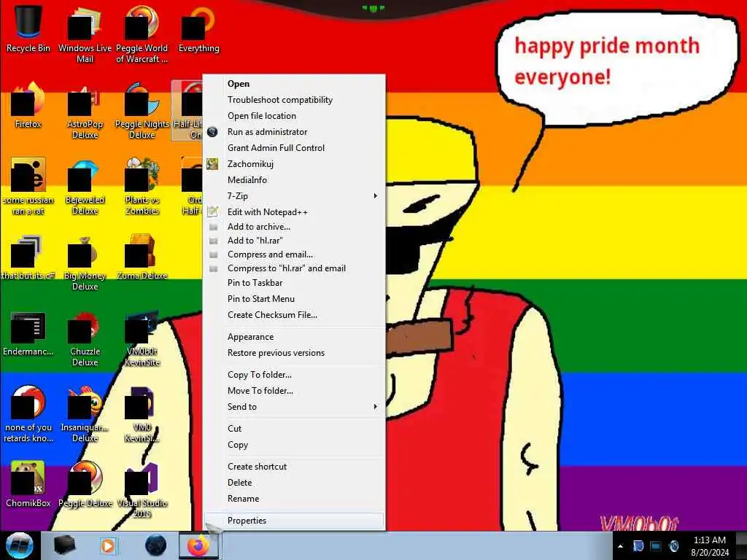Open the 'some russian ran a rat' icon
This screenshot has width=747, height=560.
click(28, 187)
